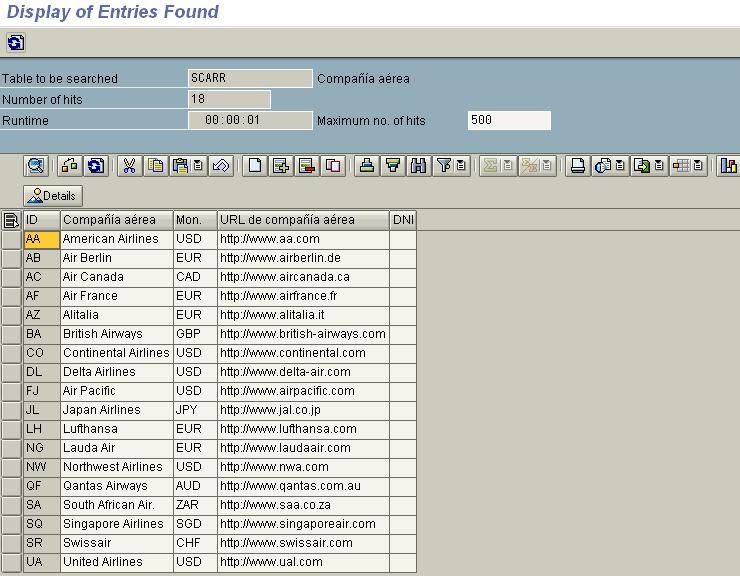Click the http://www.swissair.com URL cell
Screen dimensions: 740x576
pyautogui.click(x=303, y=543)
